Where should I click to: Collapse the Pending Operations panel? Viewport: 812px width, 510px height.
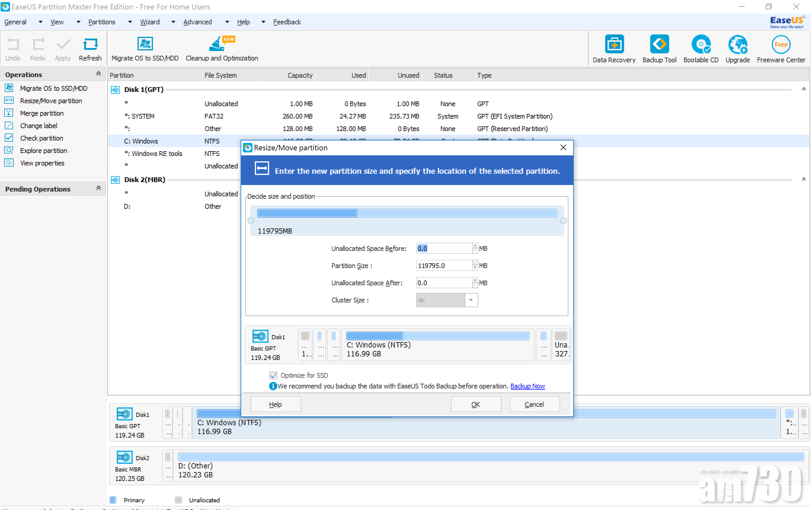[98, 188]
